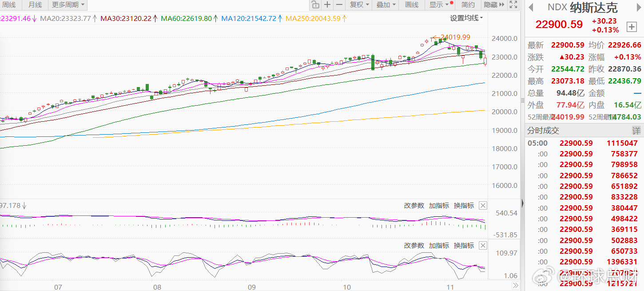The image size is (644, 291).
Task: Click the 09 month axis label
Action: (252, 287)
